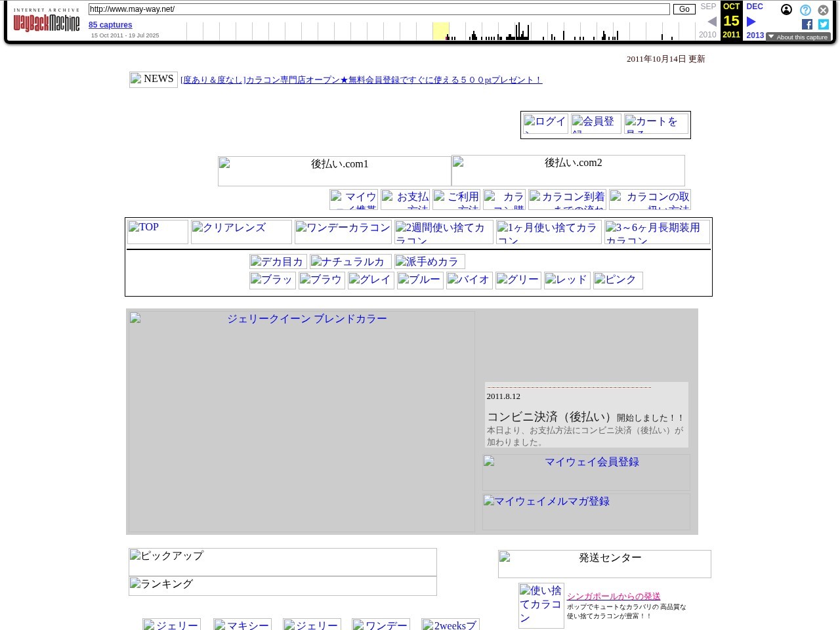
Task: Click the account profile icon in the toolbar
Action: (x=786, y=10)
